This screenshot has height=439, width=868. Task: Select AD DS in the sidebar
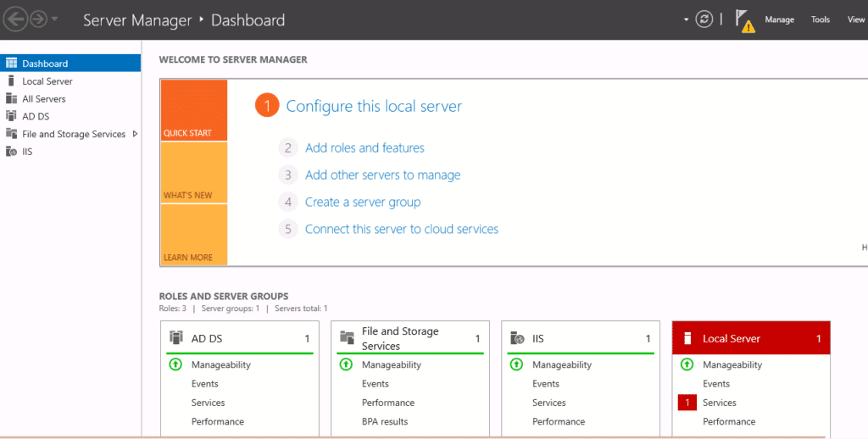70,116
